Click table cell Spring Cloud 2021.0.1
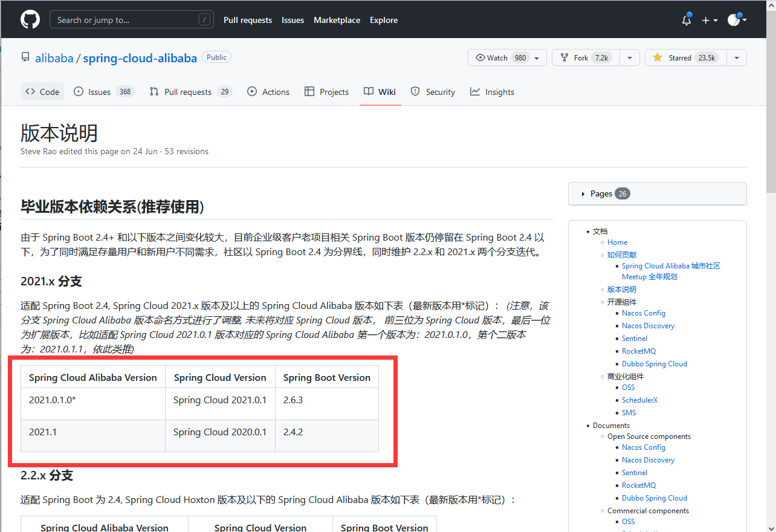Screen dimensions: 776x532 220,404
